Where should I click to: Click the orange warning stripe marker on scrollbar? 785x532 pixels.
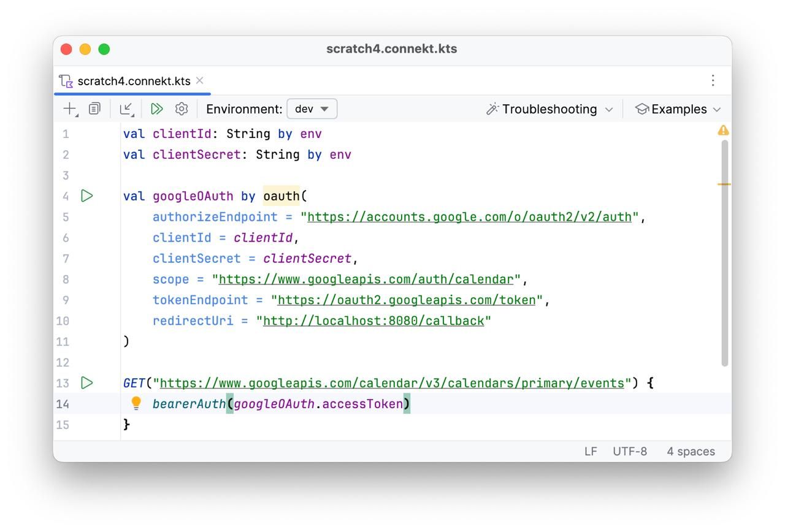724,184
